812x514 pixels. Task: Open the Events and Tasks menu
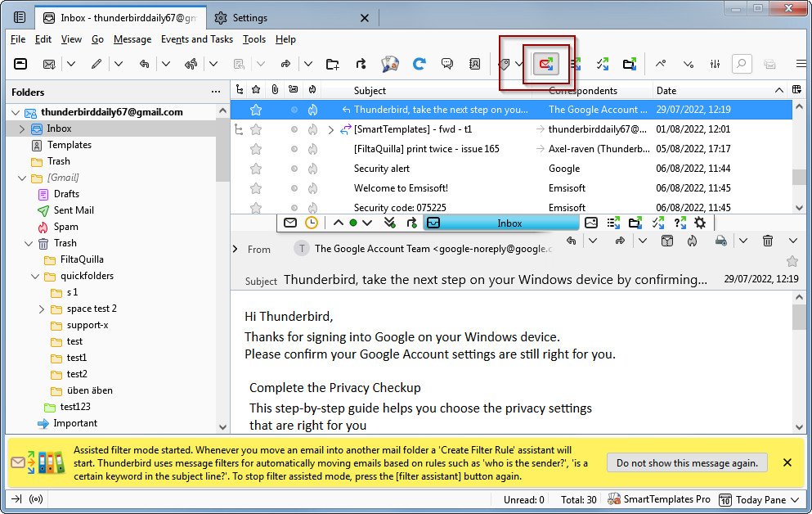[197, 39]
